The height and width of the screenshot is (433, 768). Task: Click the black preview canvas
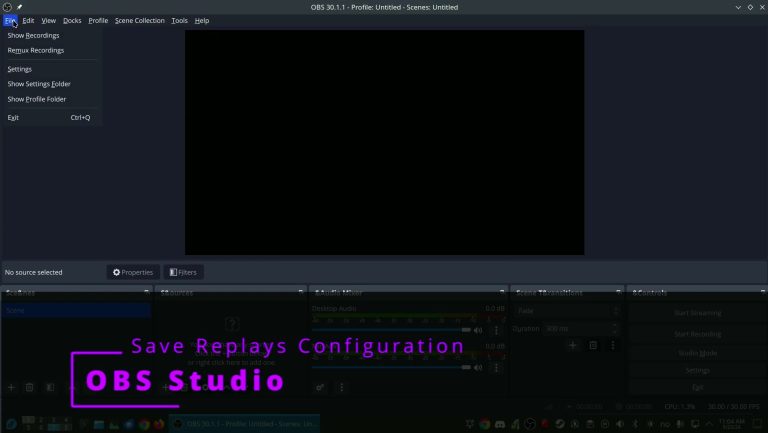384,143
